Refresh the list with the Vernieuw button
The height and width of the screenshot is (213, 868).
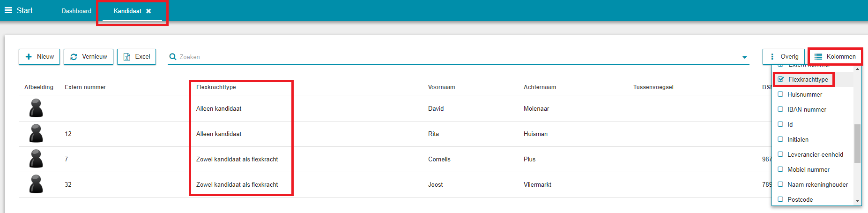tap(89, 57)
